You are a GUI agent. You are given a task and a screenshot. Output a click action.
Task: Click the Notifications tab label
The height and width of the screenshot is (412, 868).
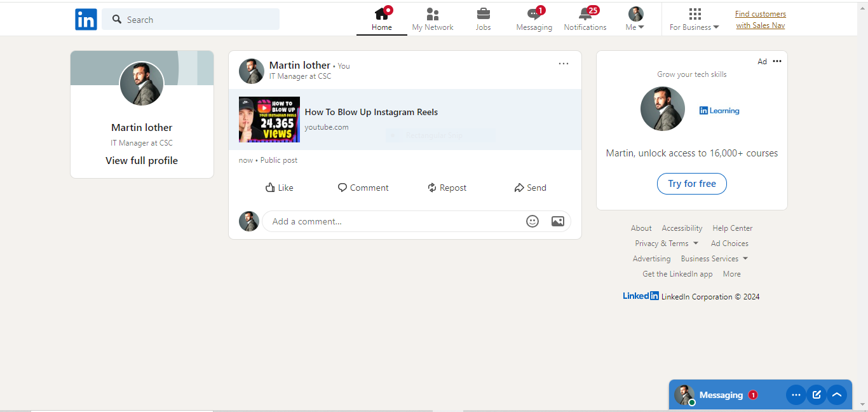[x=585, y=27]
